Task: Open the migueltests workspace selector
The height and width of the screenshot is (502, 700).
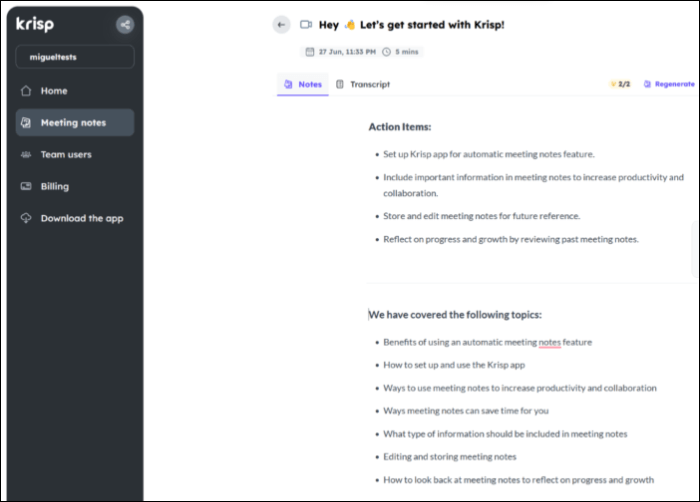Action: click(x=75, y=57)
